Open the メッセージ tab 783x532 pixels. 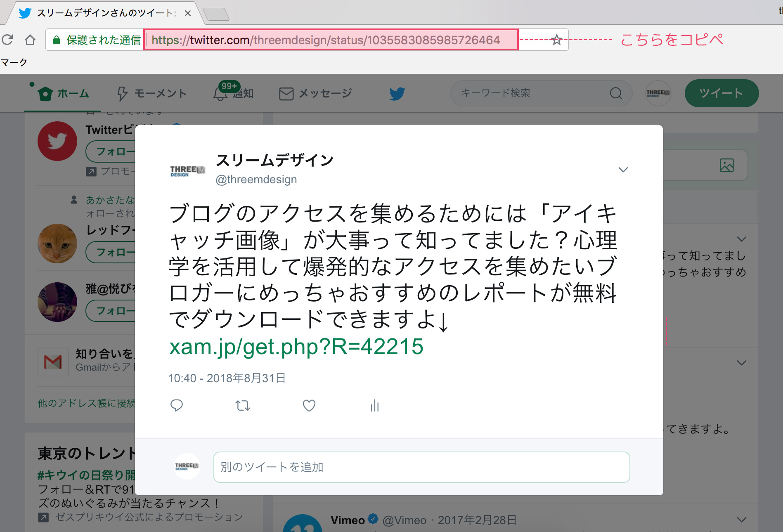click(316, 94)
